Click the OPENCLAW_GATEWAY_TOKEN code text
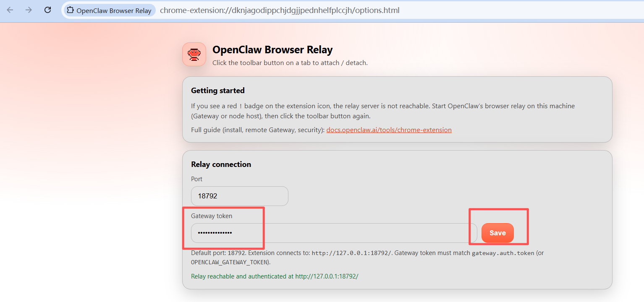This screenshot has width=644, height=302. coord(230,263)
